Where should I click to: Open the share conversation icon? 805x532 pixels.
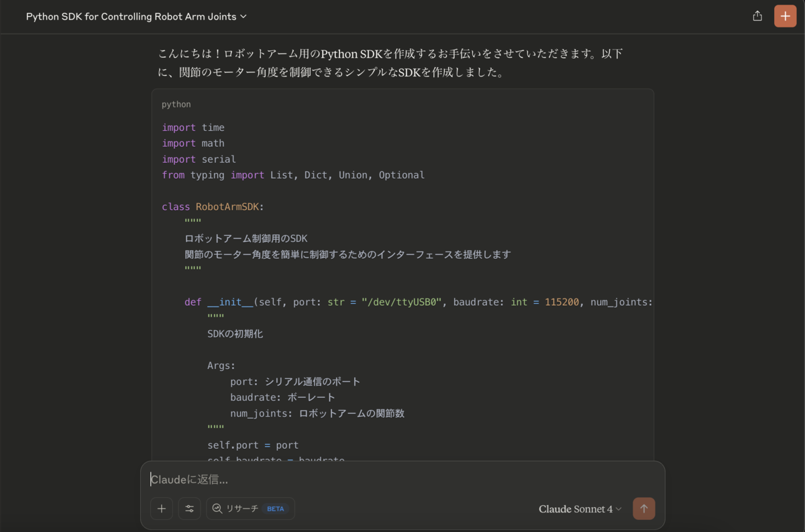pyautogui.click(x=757, y=16)
